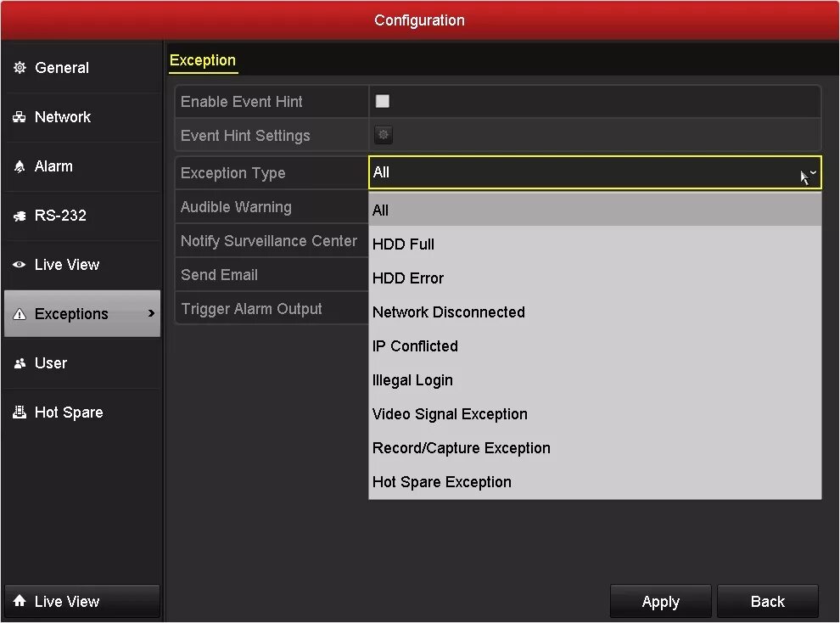Click the Exception Type field showing All

595,172
